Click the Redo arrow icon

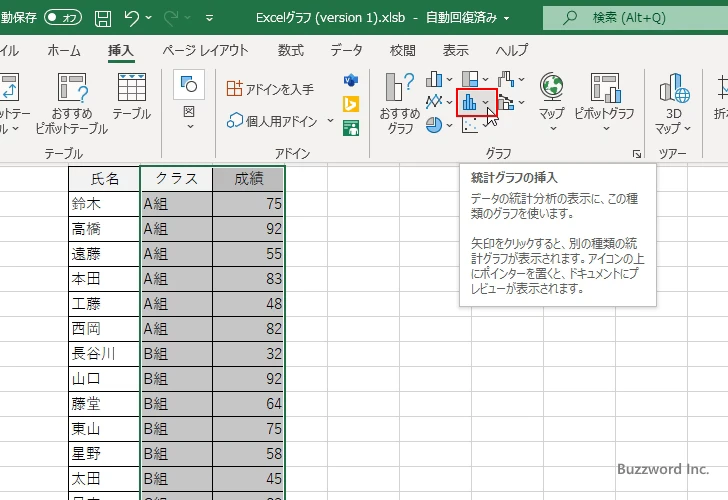coord(171,18)
